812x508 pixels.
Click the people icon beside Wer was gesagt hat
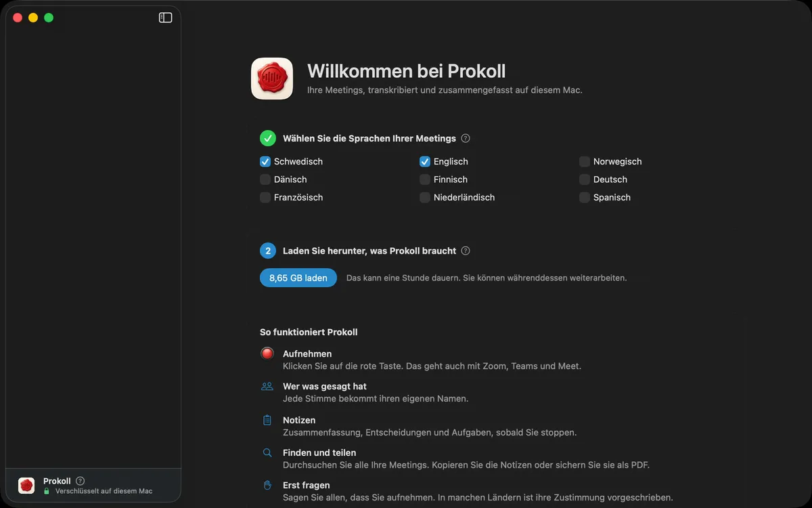[267, 386]
